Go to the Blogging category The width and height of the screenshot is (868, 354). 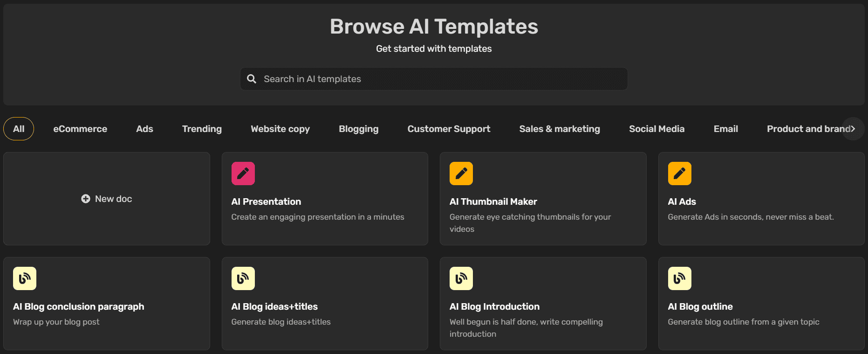359,129
